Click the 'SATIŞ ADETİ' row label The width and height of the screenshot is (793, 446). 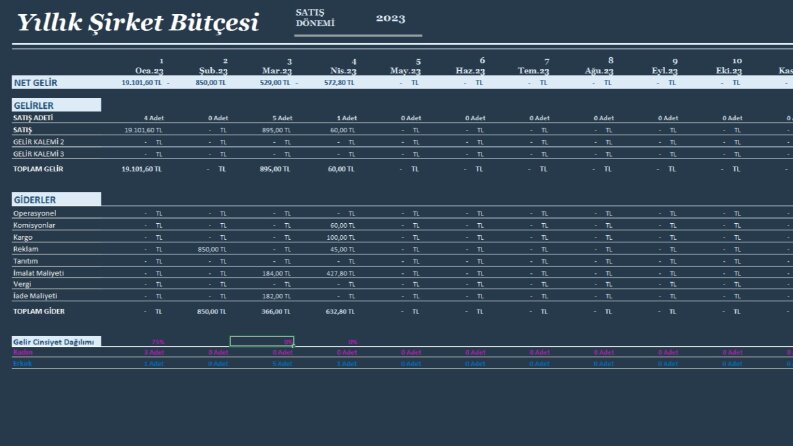tap(33, 118)
